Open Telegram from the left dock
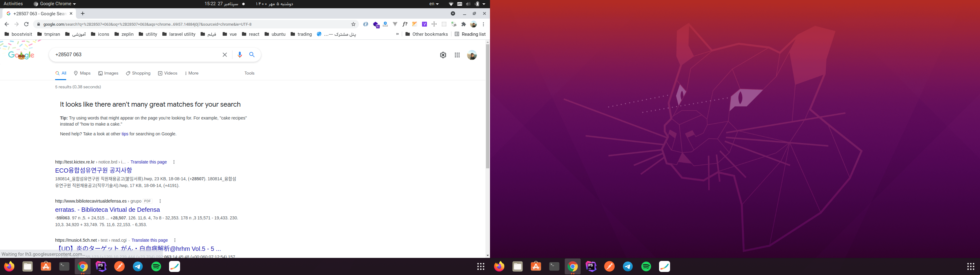The height and width of the screenshot is (275, 980). pyautogui.click(x=138, y=267)
